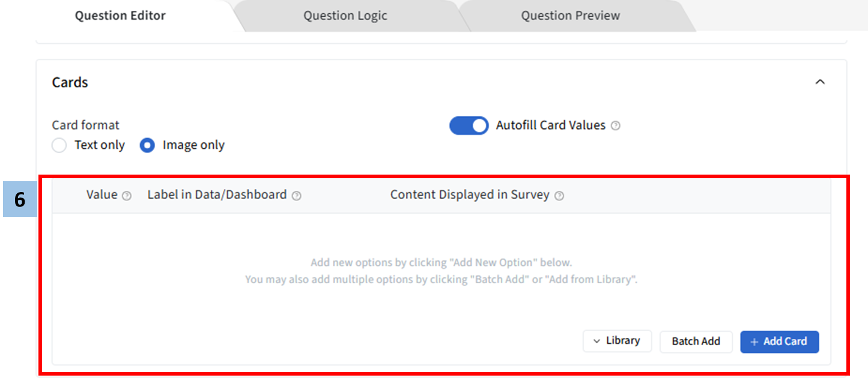Collapse the Cards section chevron
This screenshot has height=387, width=868.
(x=819, y=82)
